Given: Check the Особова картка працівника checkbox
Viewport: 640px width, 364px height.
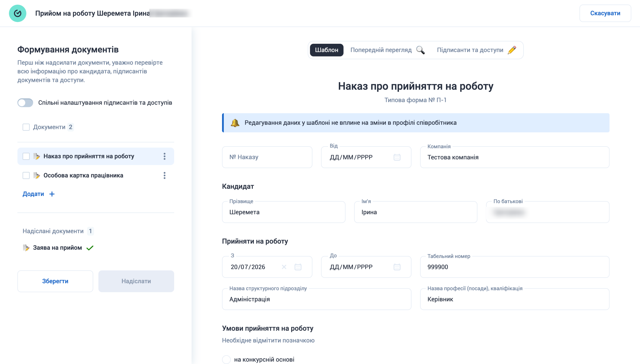Looking at the screenshot, I should point(26,175).
